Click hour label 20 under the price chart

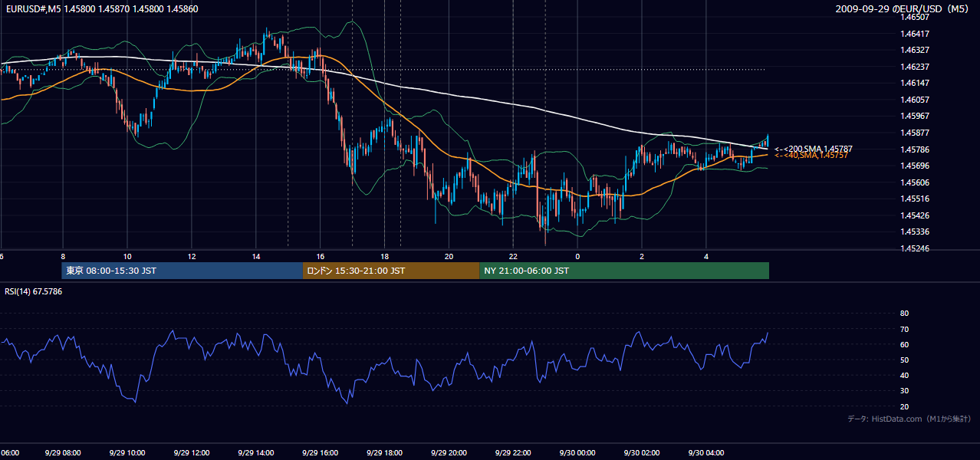pyautogui.click(x=449, y=256)
